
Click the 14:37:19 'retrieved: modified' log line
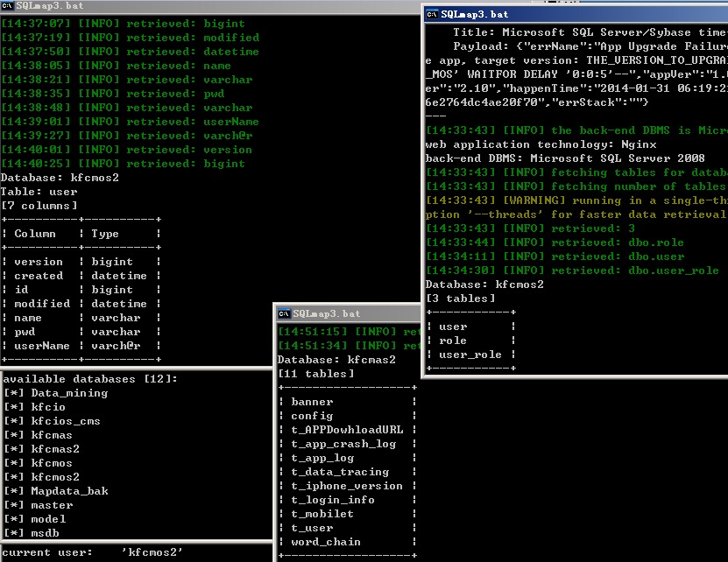tap(130, 38)
